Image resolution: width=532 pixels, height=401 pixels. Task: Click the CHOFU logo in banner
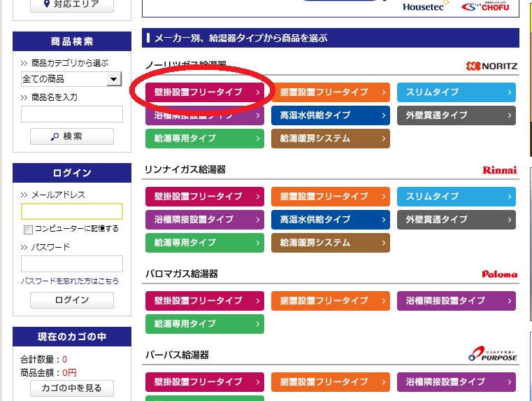tap(487, 7)
